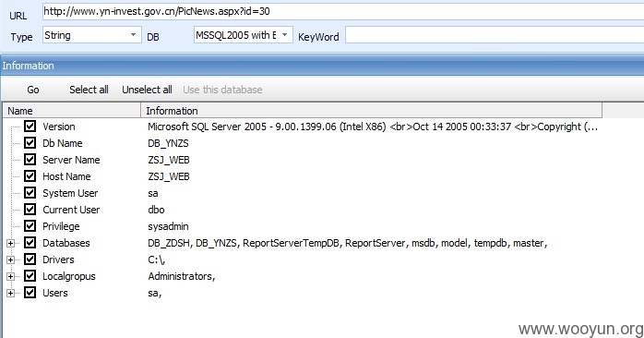Image resolution: width=644 pixels, height=338 pixels.
Task: Open the Type String dropdown
Action: point(92,35)
